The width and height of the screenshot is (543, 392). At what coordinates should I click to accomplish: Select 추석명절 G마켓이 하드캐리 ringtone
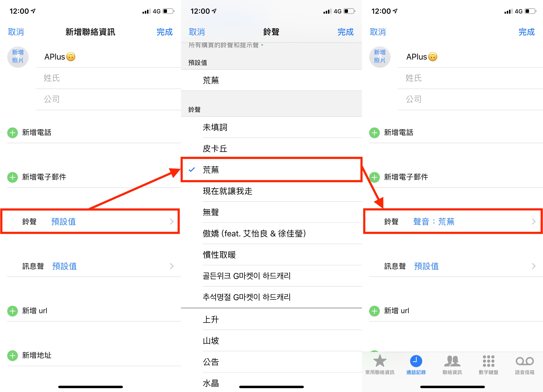[x=271, y=297]
